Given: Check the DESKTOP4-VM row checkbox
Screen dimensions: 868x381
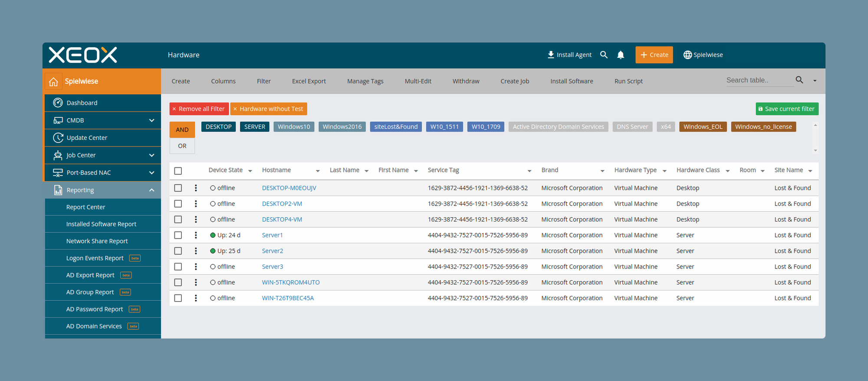Looking at the screenshot, I should click(x=178, y=219).
